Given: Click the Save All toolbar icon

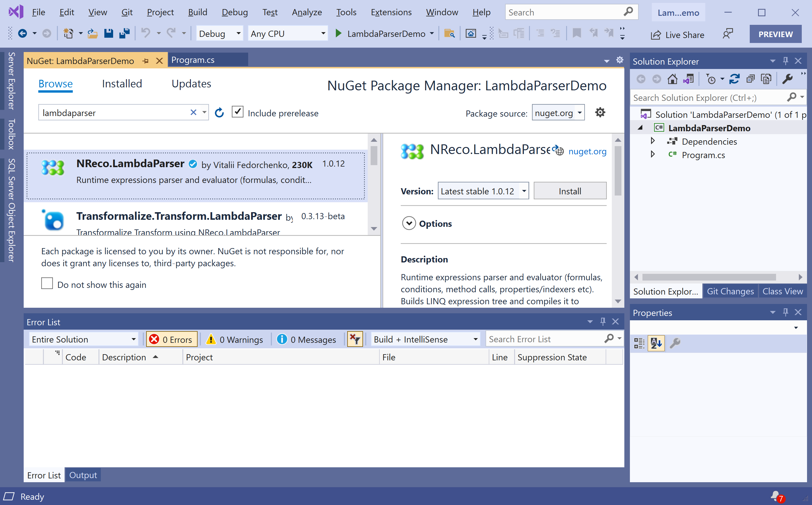Looking at the screenshot, I should tap(125, 33).
